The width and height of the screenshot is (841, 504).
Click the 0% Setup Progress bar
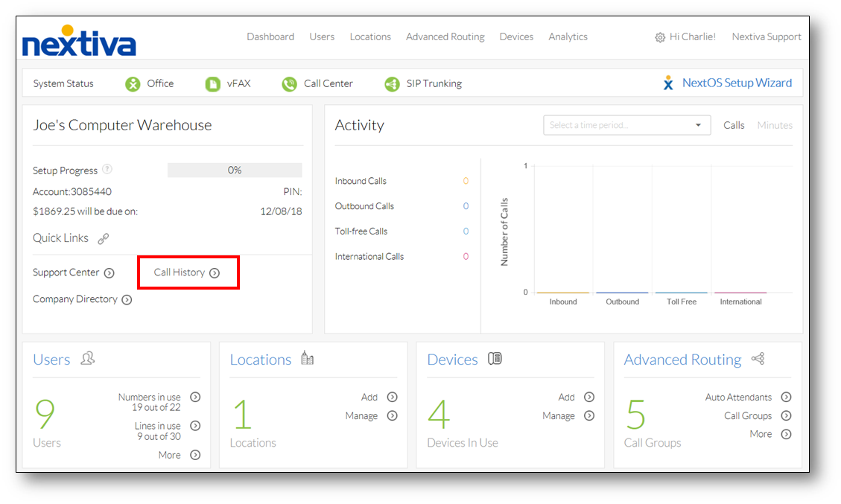[234, 170]
